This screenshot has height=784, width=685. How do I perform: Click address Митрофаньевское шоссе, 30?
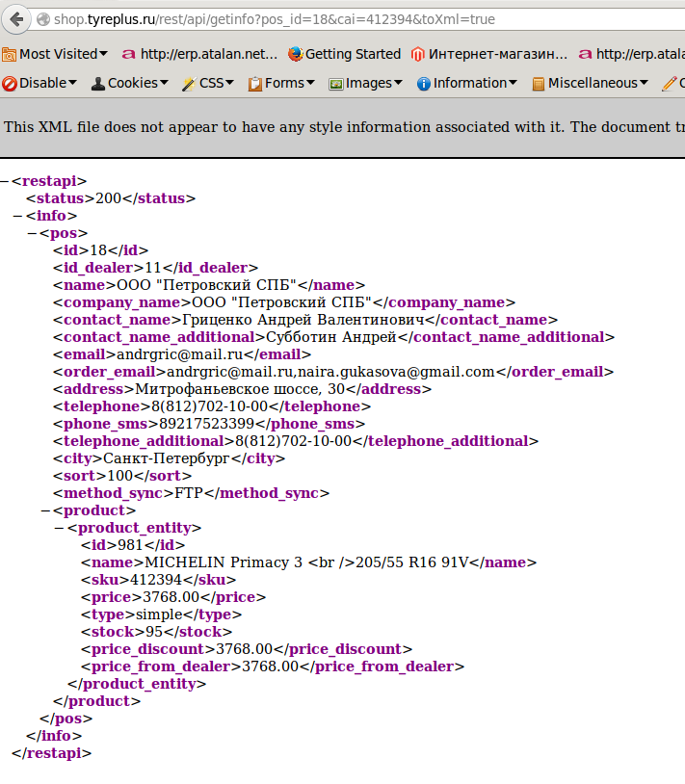pos(240,389)
